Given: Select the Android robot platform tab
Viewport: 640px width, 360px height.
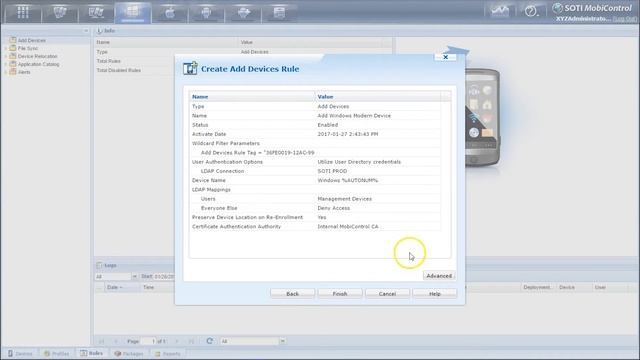Looking at the screenshot, I should (x=207, y=13).
